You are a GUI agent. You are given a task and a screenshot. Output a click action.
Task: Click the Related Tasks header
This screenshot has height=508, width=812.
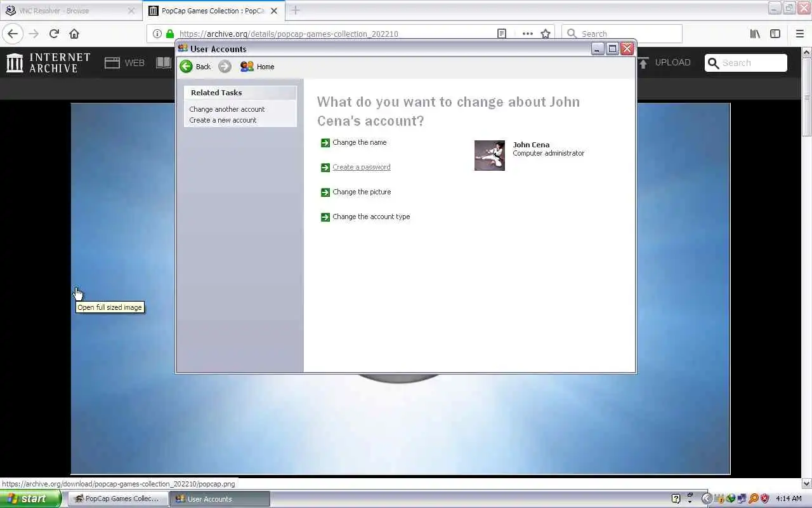(x=240, y=93)
